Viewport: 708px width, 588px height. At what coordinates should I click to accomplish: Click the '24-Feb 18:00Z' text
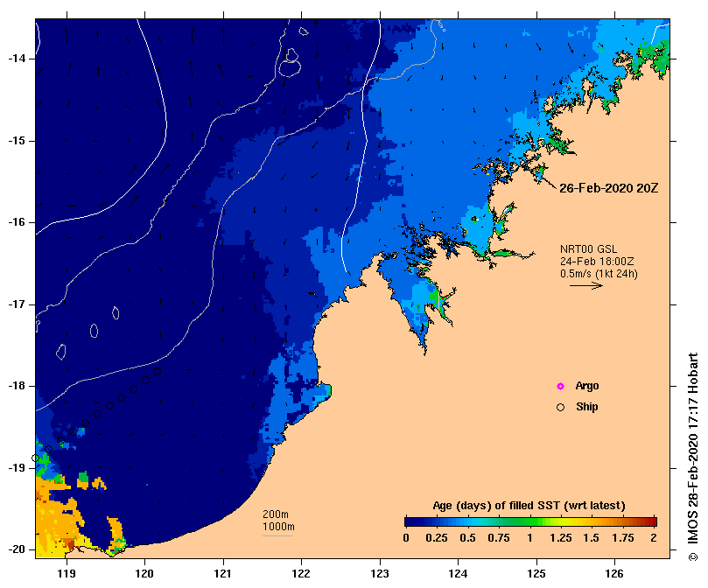[597, 262]
